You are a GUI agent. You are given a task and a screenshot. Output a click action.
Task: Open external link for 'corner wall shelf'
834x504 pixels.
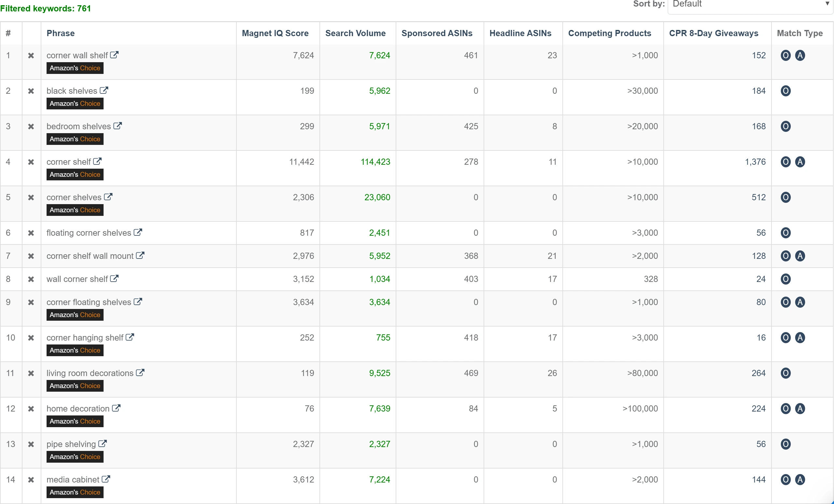click(x=114, y=55)
